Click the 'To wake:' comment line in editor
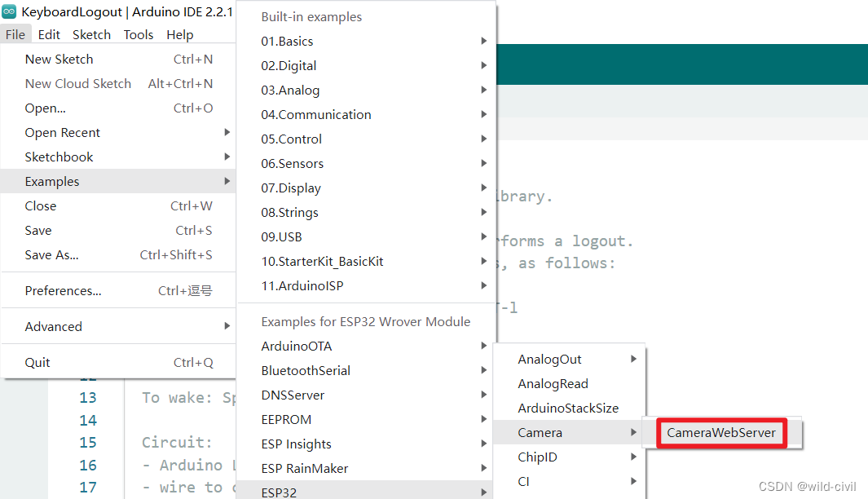868x499 pixels. click(x=189, y=398)
